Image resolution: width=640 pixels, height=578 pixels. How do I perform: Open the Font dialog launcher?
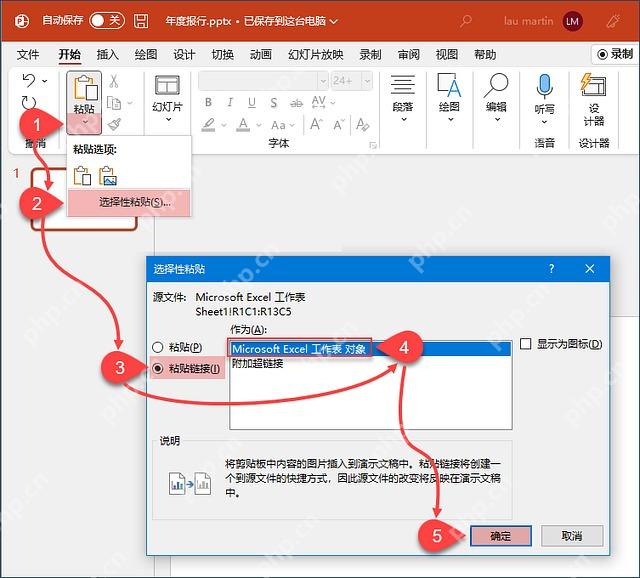click(x=372, y=145)
